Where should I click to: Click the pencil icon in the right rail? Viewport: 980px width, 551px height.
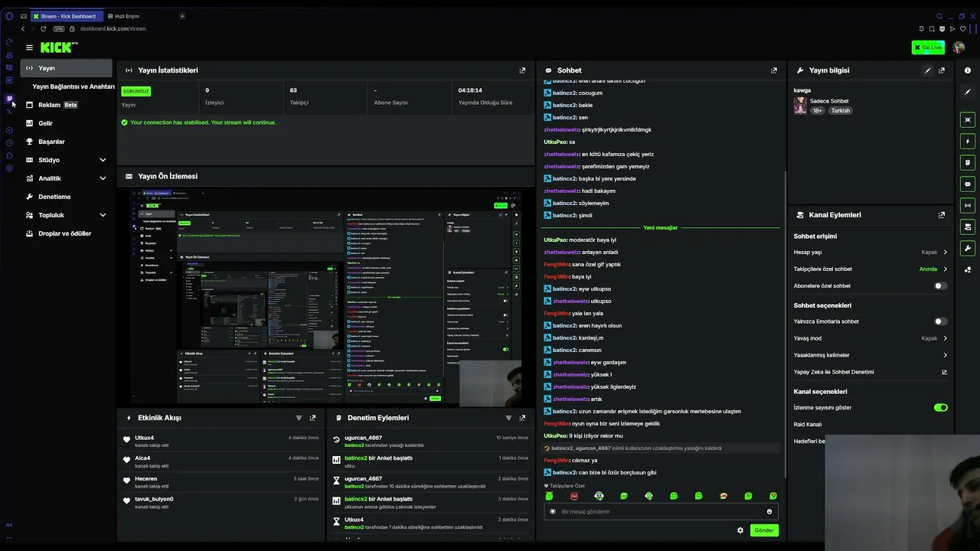click(x=968, y=92)
